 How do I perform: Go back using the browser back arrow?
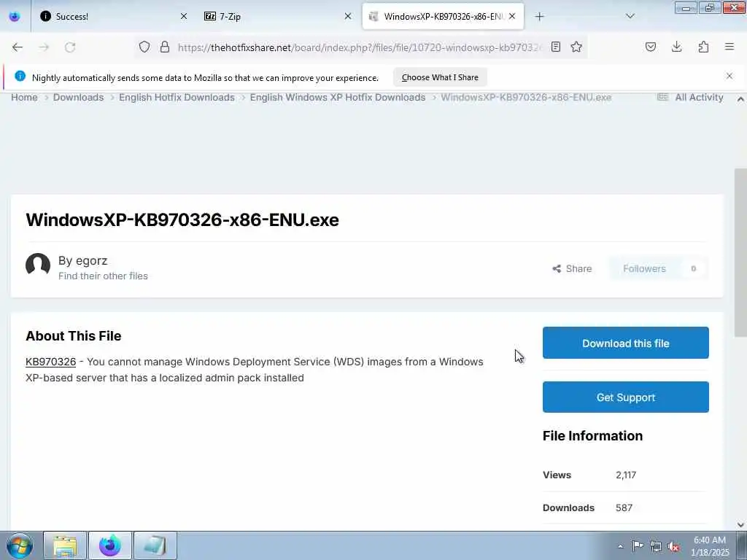click(18, 47)
